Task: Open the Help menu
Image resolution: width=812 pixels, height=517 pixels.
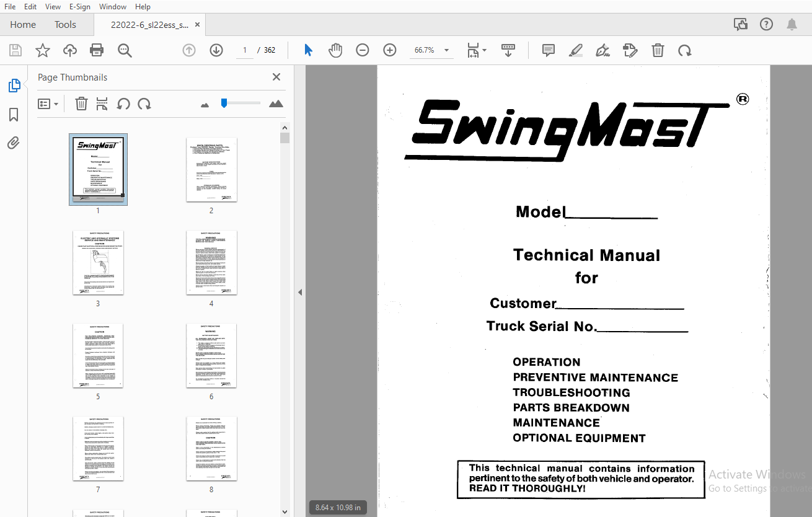Action: pos(143,6)
